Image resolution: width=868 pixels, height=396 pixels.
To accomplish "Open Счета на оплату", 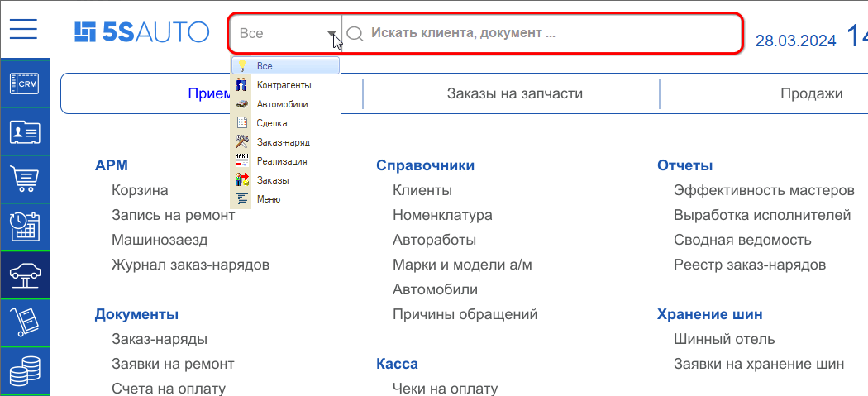I will tap(169, 389).
